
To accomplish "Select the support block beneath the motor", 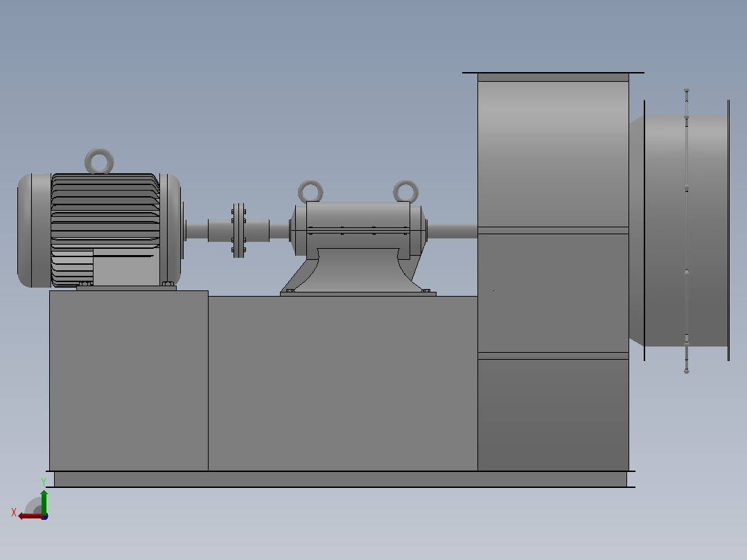I will click(x=129, y=380).
